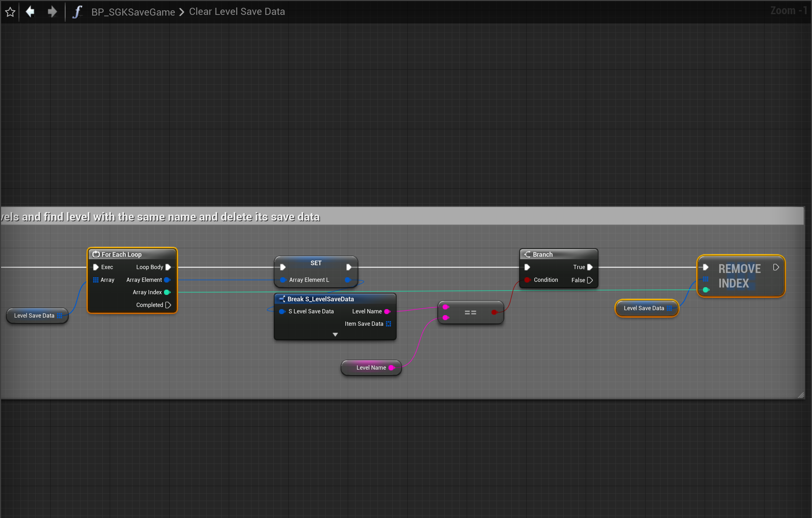Click the Loop Body exec output pin
This screenshot has height=518, width=812.
pyautogui.click(x=168, y=267)
